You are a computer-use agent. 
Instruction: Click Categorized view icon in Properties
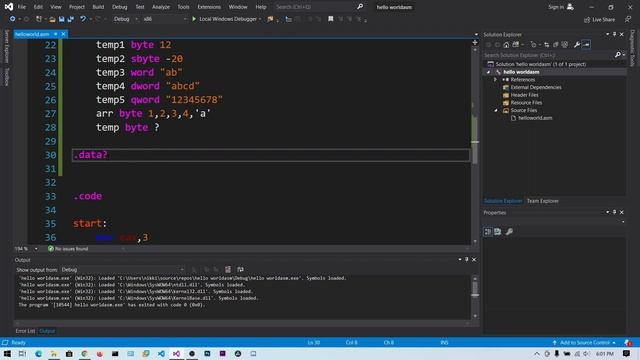488,232
